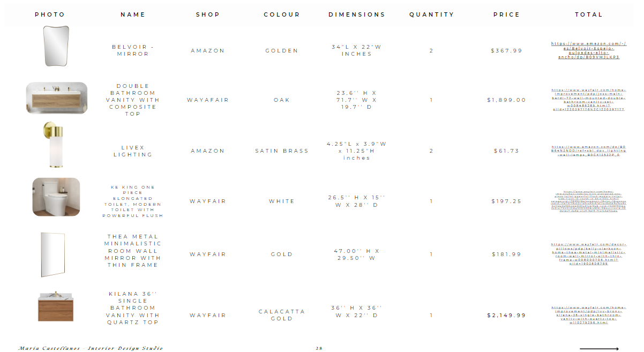Viewport: 644px width, 352px height.
Task: Click the TOTAL column header
Action: point(589,14)
